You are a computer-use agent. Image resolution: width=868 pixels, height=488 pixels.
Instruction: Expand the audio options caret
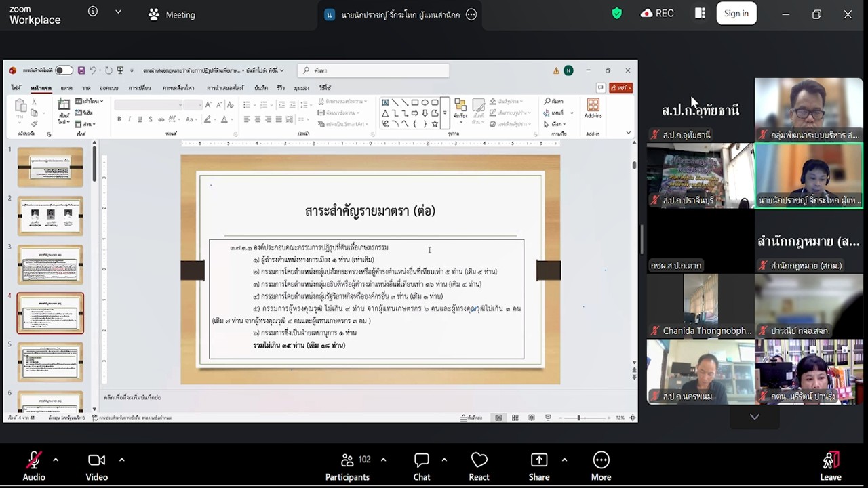pos(56,460)
